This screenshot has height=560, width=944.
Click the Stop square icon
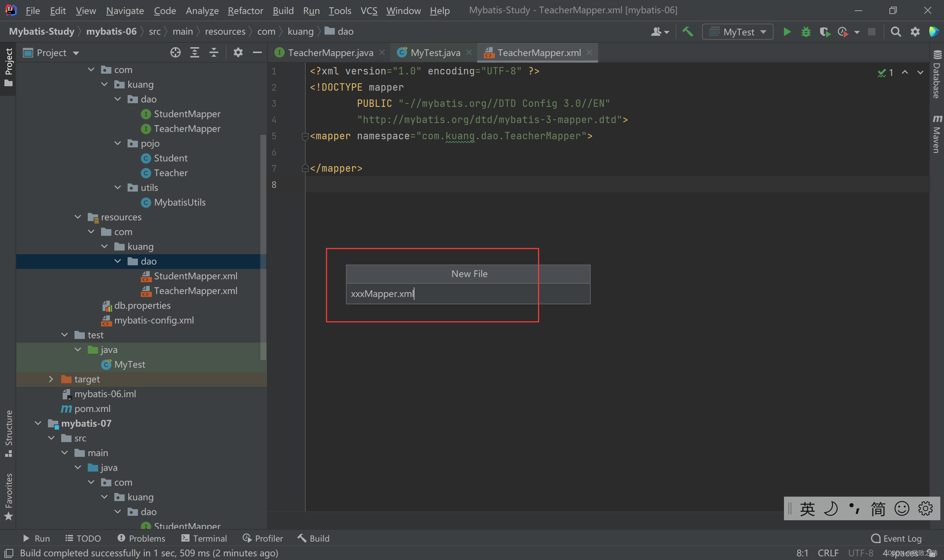click(x=871, y=32)
